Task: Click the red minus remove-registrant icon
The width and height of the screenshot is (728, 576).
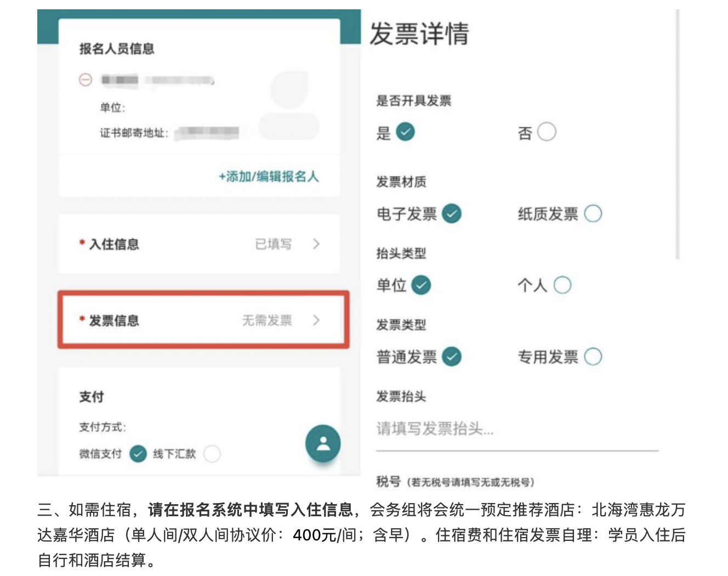Action: (86, 80)
